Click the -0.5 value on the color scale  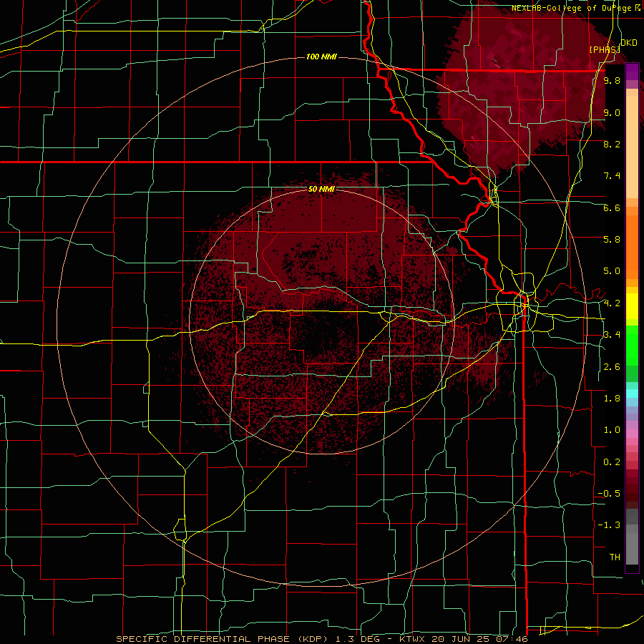[609, 494]
